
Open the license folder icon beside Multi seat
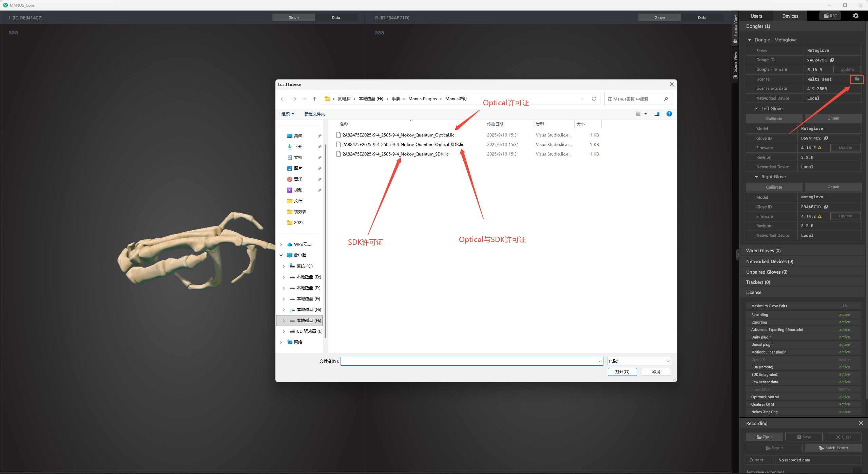(x=857, y=79)
